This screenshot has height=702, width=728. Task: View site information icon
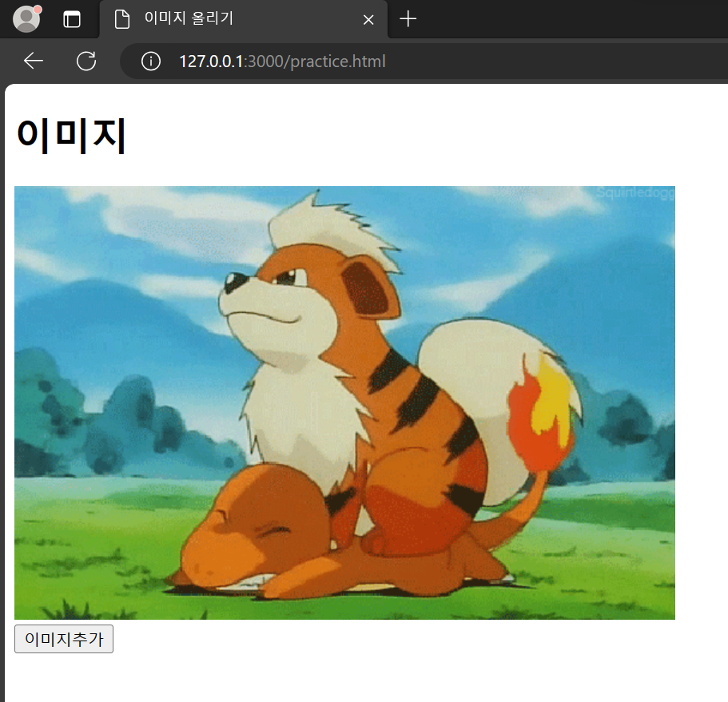point(151,61)
